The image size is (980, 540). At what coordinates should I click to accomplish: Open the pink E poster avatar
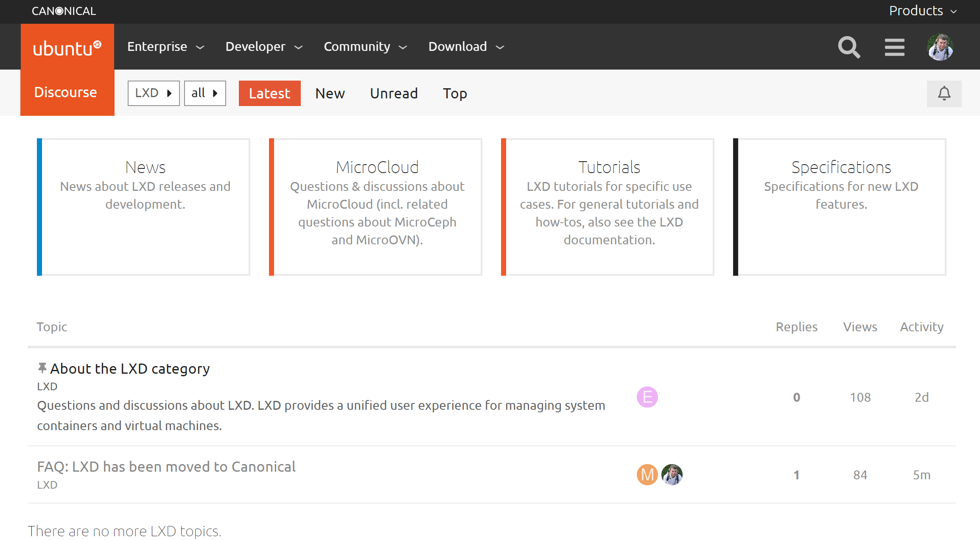pyautogui.click(x=647, y=397)
